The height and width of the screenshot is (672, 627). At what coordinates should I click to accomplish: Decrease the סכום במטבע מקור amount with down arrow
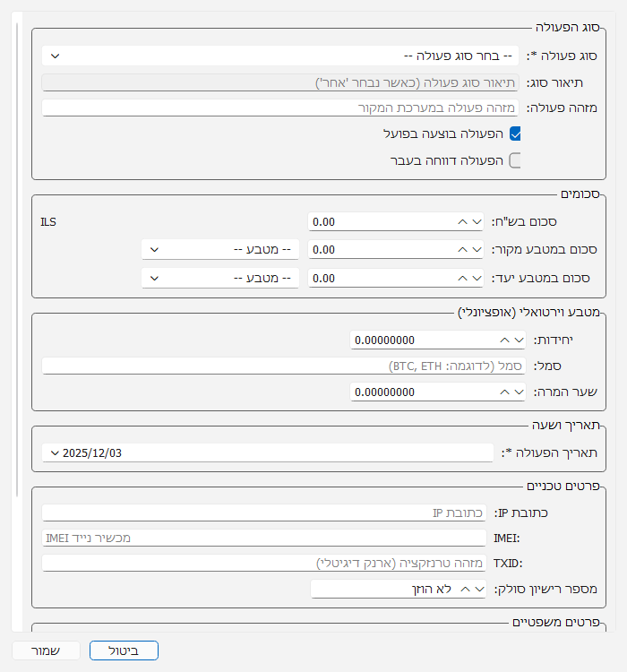477,250
